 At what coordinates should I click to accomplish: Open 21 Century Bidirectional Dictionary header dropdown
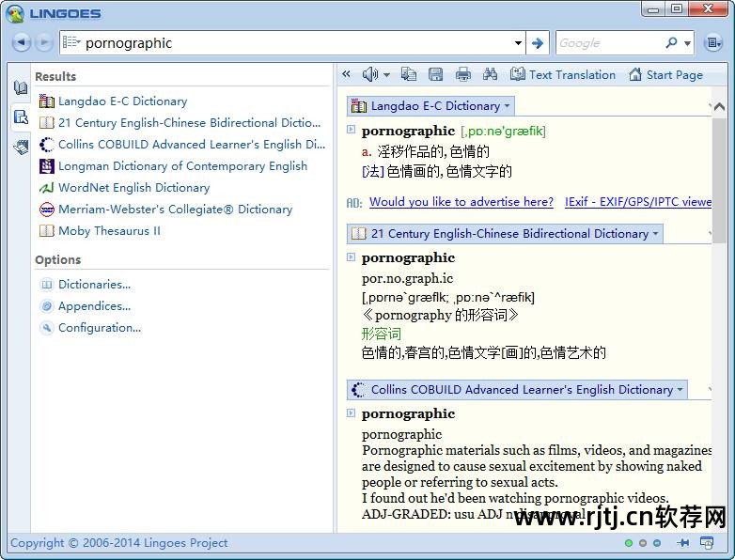tap(655, 233)
